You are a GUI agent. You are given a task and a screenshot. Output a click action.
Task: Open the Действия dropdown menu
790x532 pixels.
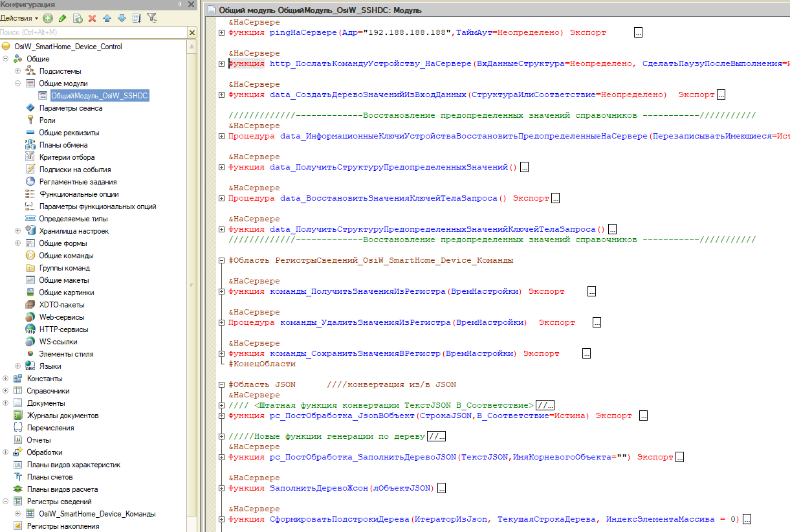click(19, 18)
